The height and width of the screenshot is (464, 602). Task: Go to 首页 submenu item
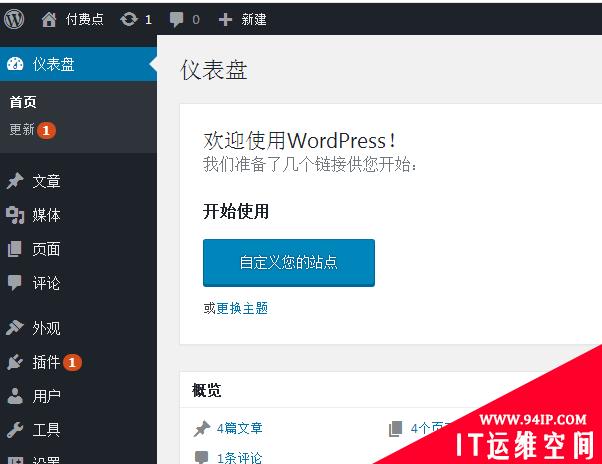click(23, 102)
